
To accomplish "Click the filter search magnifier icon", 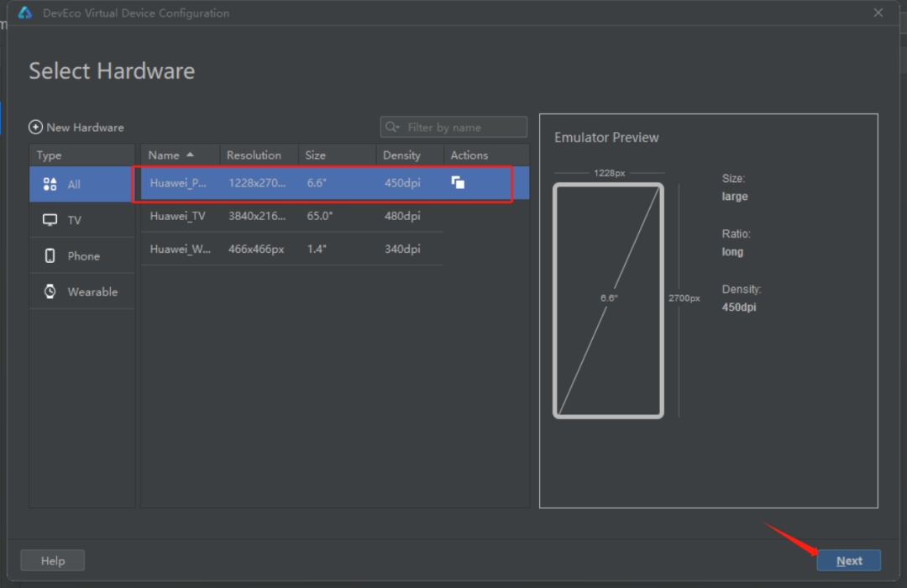I will point(392,128).
